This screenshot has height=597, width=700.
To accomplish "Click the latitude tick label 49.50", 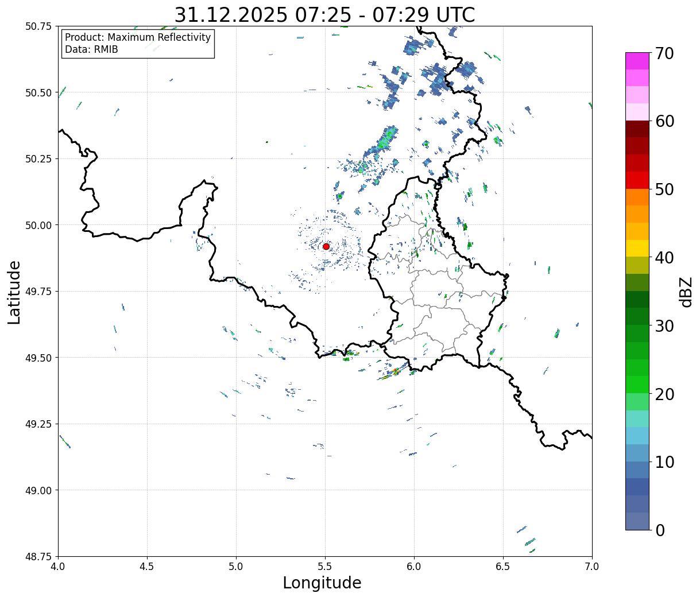I will [38, 358].
